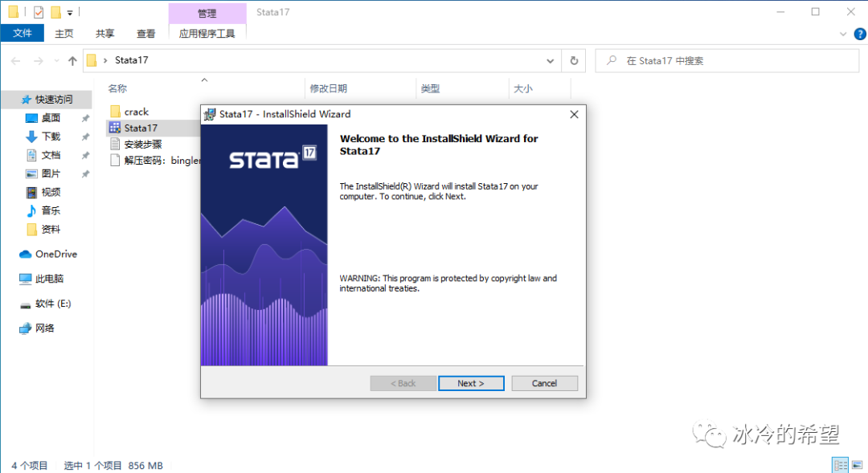Collapse the ribbon with the chevron
The width and height of the screenshot is (868, 473).
point(842,34)
